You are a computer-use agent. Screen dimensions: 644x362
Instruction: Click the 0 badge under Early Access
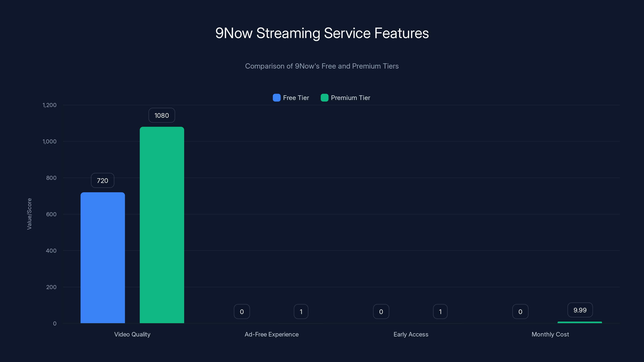tap(381, 312)
